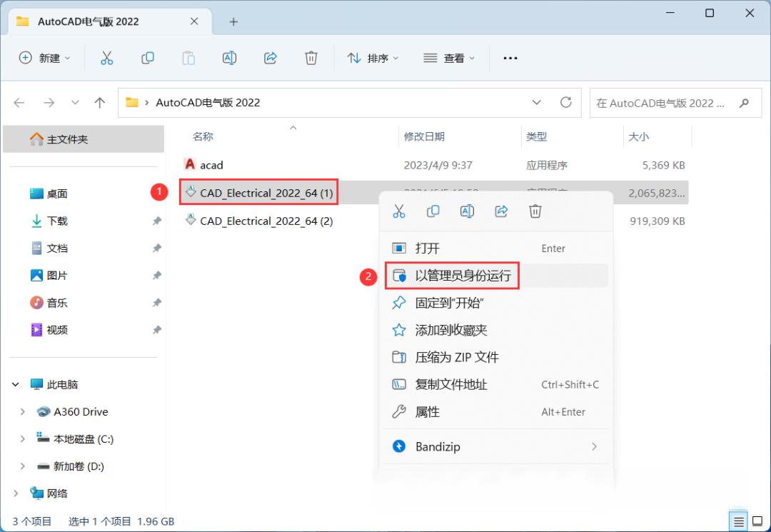Image resolution: width=771 pixels, height=532 pixels.
Task: Choose 属性 from the context menu
Action: click(x=495, y=411)
